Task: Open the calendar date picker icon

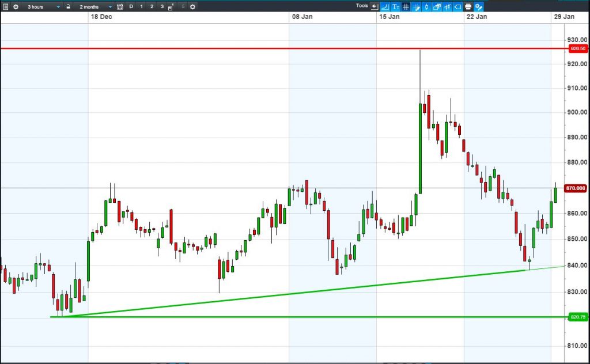Action: pyautogui.click(x=120, y=6)
